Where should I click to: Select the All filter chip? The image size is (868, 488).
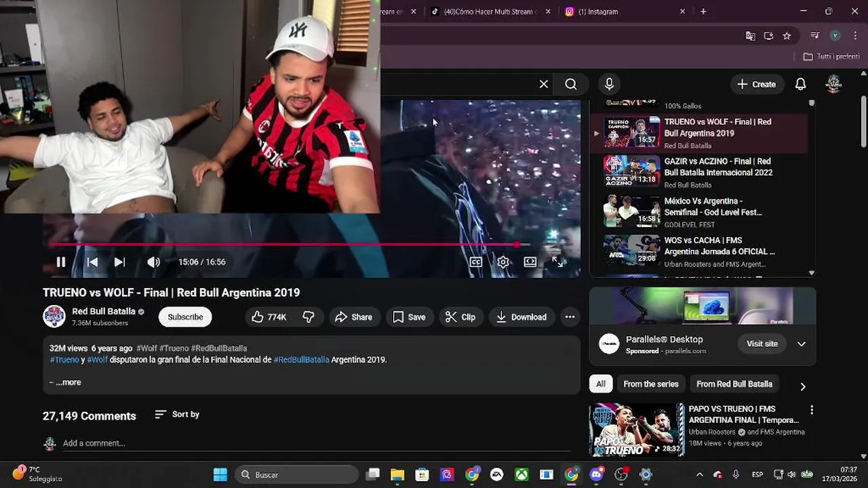pyautogui.click(x=601, y=384)
